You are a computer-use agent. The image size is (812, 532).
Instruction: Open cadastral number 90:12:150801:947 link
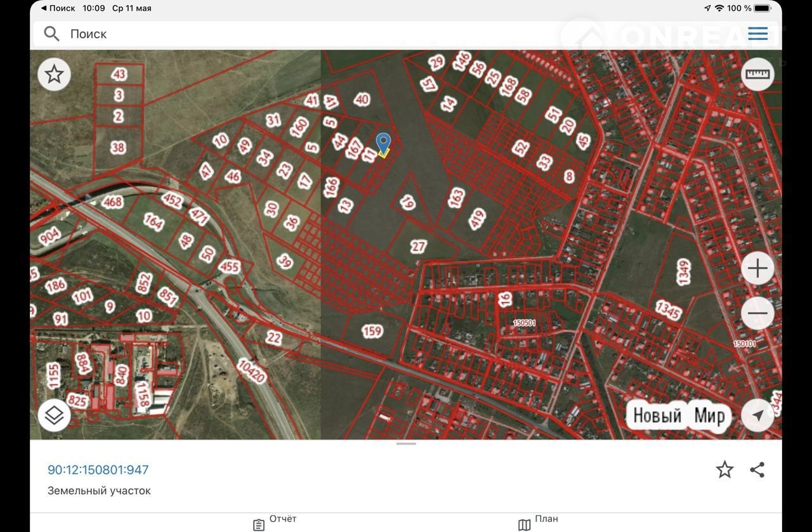pyautogui.click(x=98, y=470)
